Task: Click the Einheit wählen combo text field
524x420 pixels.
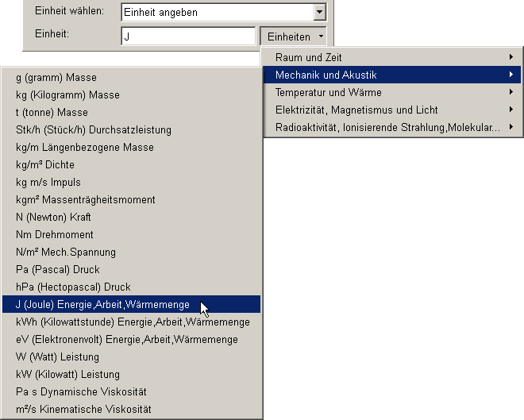Action: tap(218, 13)
